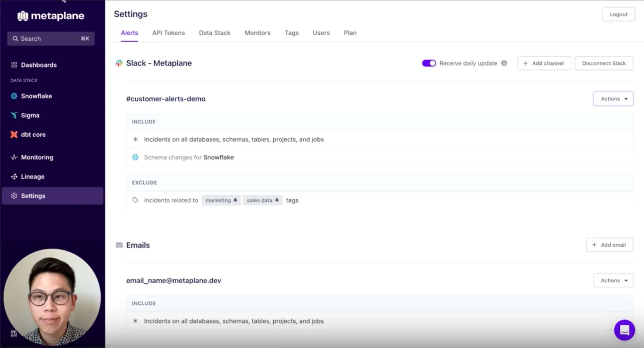Switch to the Monitors tab
The width and height of the screenshot is (644, 348).
[x=258, y=33]
